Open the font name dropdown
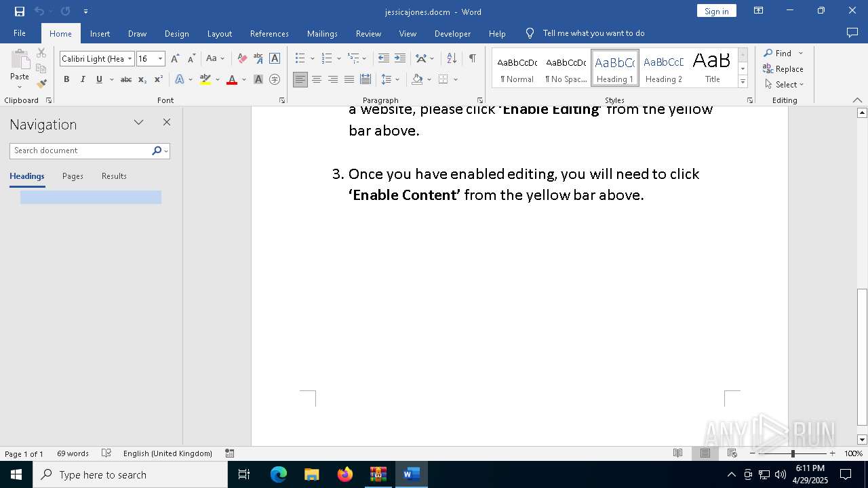868x488 pixels. 130,59
